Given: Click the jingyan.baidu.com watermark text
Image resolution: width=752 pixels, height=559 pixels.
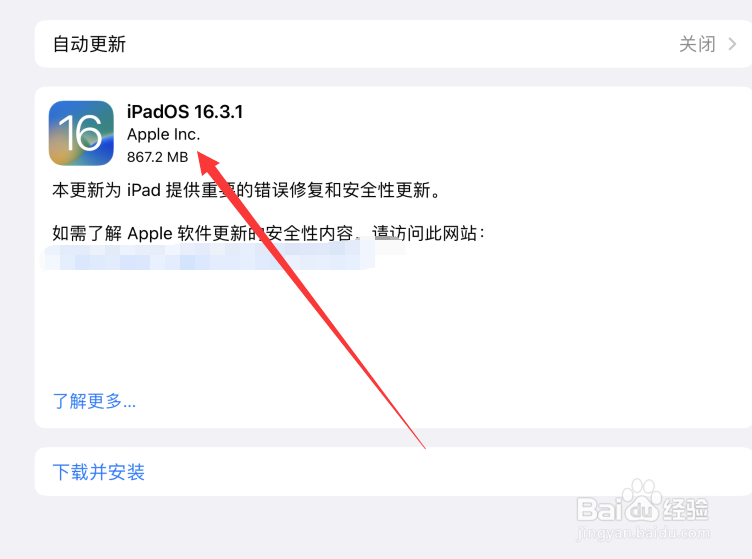Looking at the screenshot, I should pos(643,533).
